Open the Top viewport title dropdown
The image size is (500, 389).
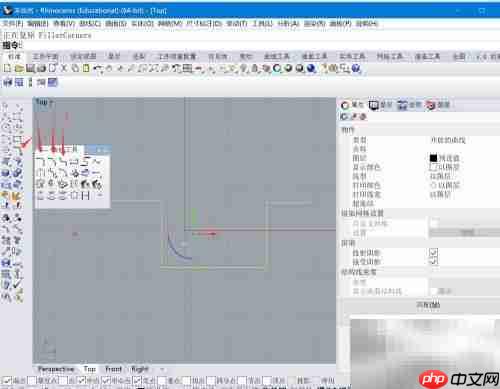coord(45,102)
